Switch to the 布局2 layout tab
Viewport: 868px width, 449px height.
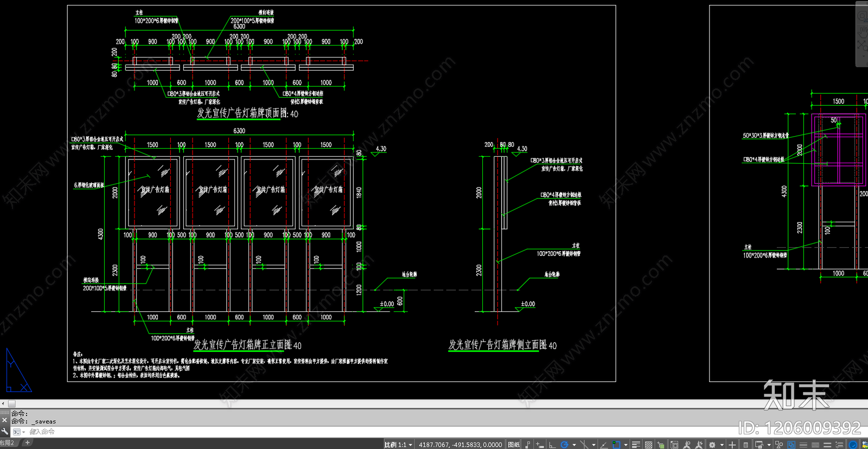pos(7,443)
